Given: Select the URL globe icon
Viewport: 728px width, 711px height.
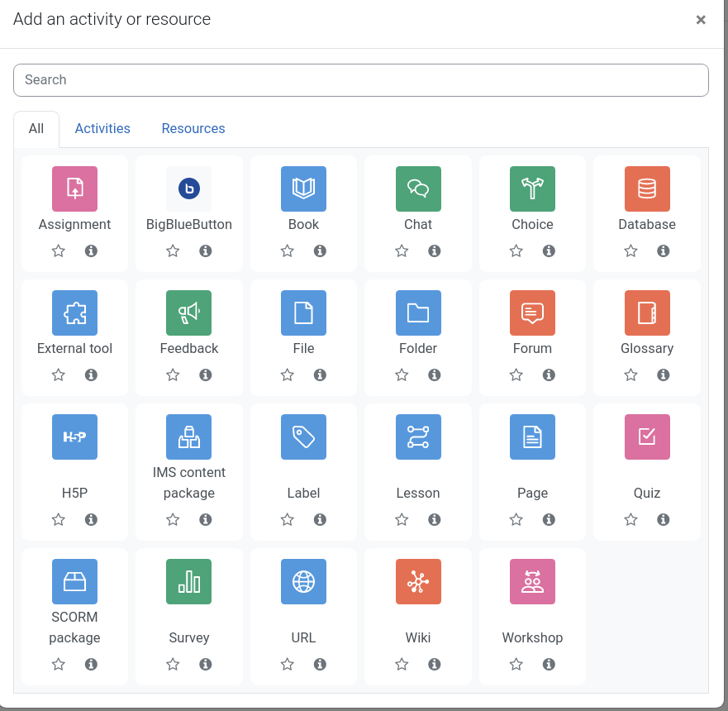Looking at the screenshot, I should point(303,581).
